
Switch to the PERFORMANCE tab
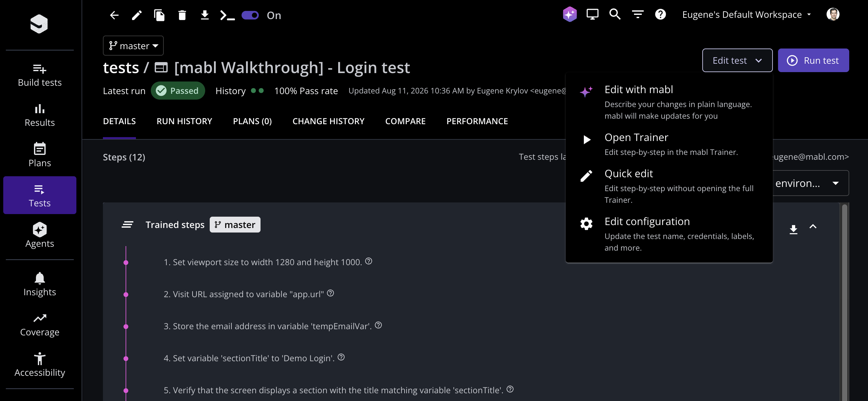pyautogui.click(x=477, y=121)
